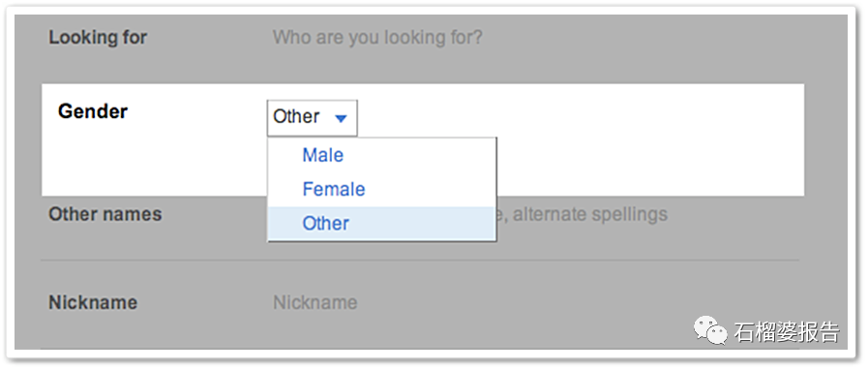Click the Nickname placeholder input field
The height and width of the screenshot is (370, 868).
[315, 303]
